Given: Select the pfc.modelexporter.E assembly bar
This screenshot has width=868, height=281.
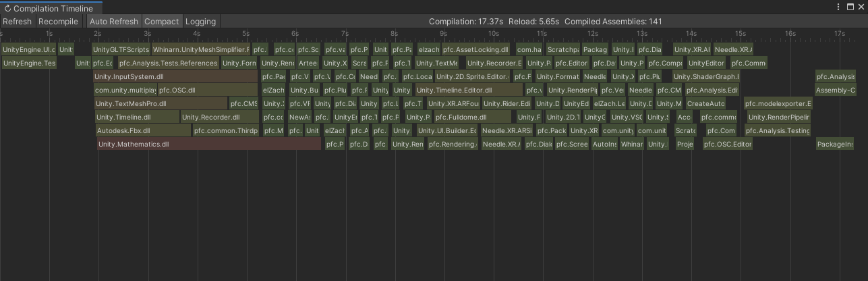Looking at the screenshot, I should coord(778,103).
